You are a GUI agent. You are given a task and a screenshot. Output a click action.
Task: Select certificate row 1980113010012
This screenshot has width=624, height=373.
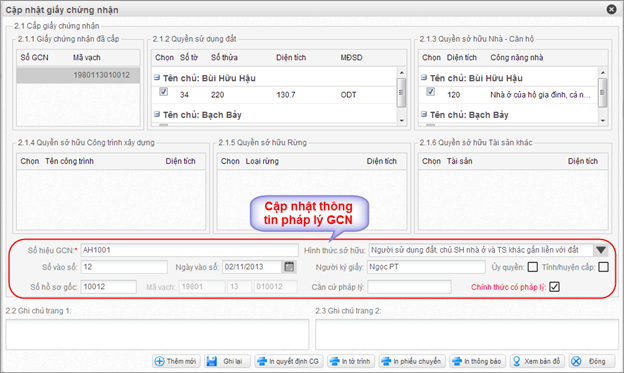[78, 75]
